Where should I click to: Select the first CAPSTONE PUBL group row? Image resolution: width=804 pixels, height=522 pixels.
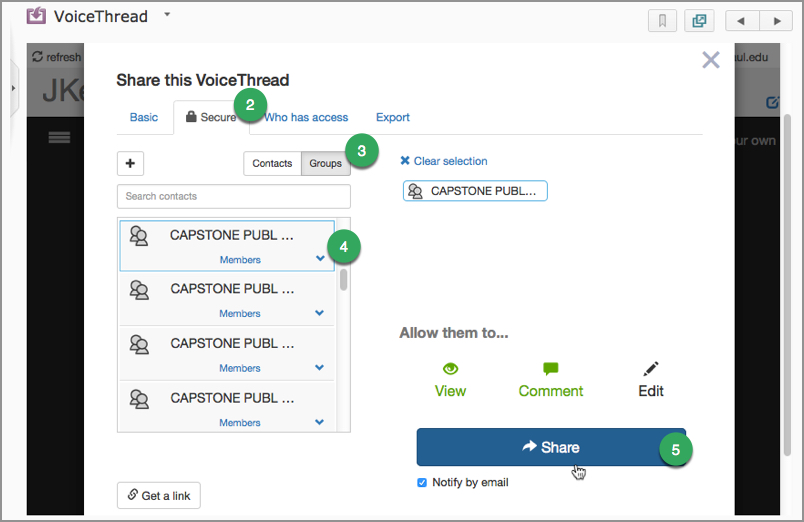point(227,246)
